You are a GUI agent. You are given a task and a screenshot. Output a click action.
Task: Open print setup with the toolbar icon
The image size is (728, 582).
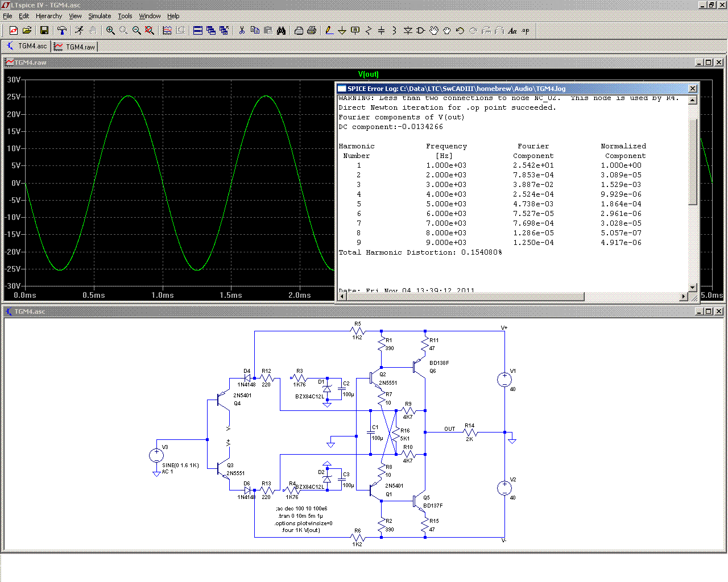click(x=299, y=31)
